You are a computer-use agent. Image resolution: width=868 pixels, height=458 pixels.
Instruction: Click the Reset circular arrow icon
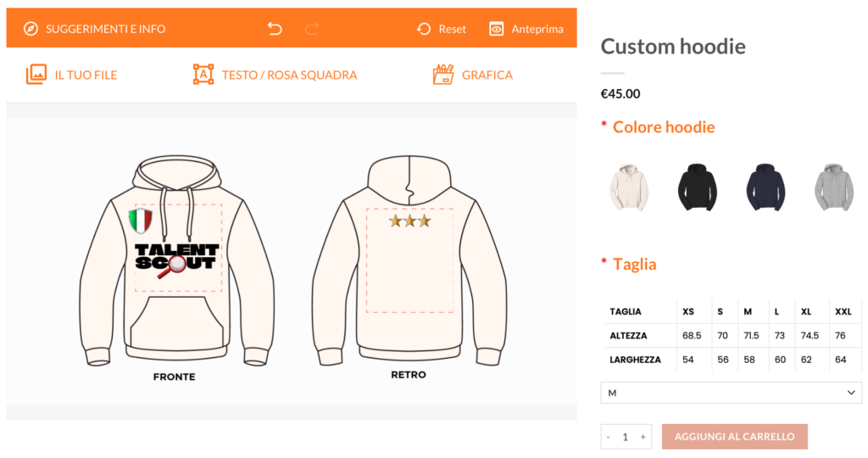(424, 29)
